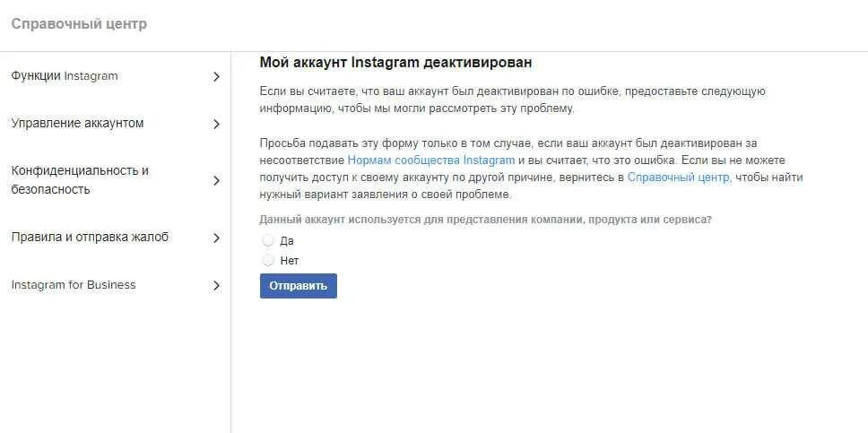Open Конфиденциальность и безопасность section
The height and width of the screenshot is (433, 868).
coord(80,180)
